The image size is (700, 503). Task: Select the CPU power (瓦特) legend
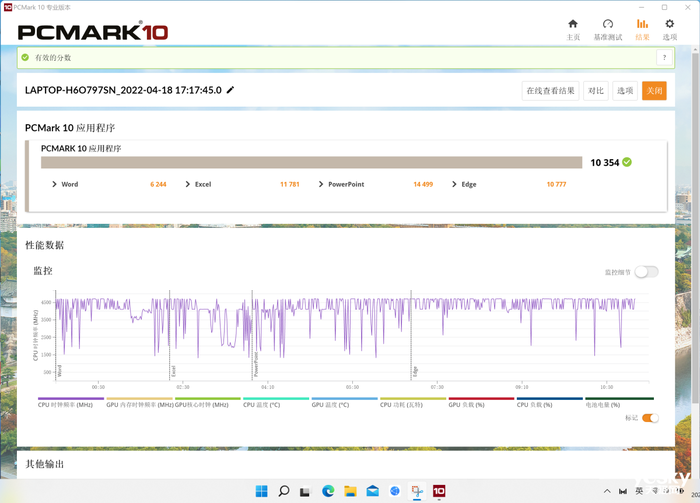coord(413,402)
